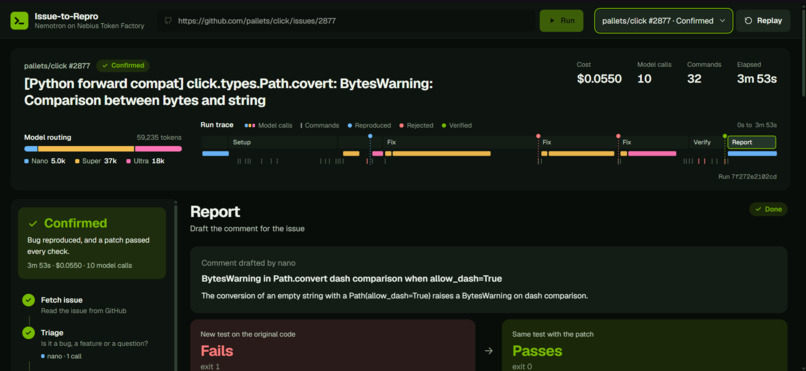Click the Commands count 32
The width and height of the screenshot is (806, 371).
(695, 79)
